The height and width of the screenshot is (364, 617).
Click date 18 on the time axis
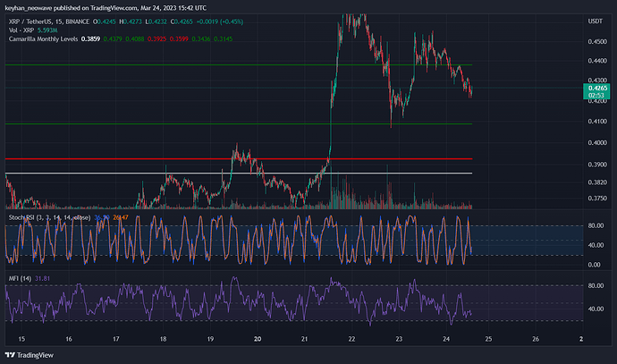pos(163,339)
